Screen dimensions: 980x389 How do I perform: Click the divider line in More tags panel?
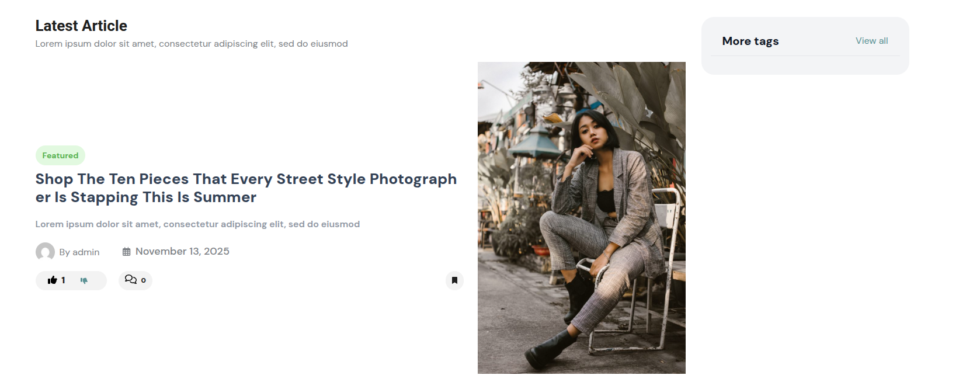805,56
